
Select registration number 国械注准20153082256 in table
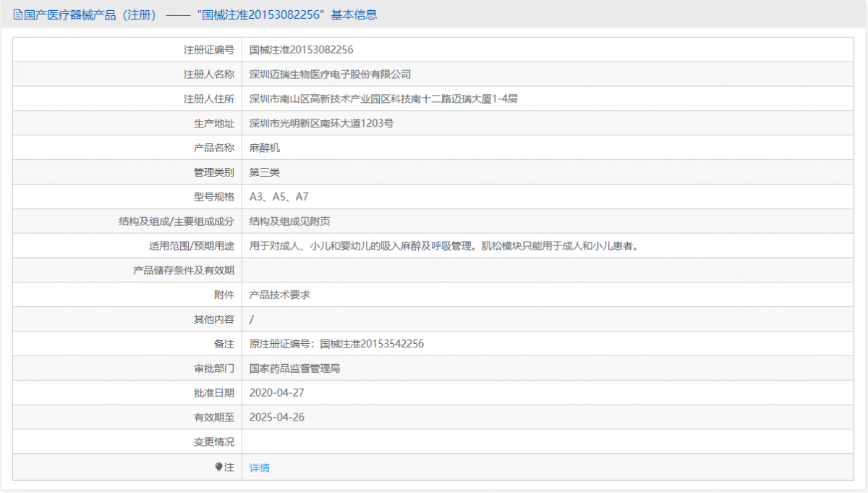coord(302,50)
